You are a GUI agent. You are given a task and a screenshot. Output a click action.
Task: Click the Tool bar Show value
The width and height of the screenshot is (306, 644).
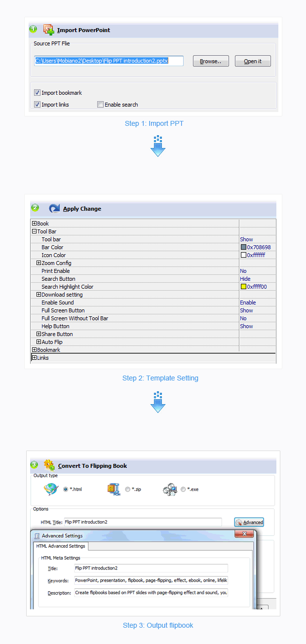tap(246, 239)
